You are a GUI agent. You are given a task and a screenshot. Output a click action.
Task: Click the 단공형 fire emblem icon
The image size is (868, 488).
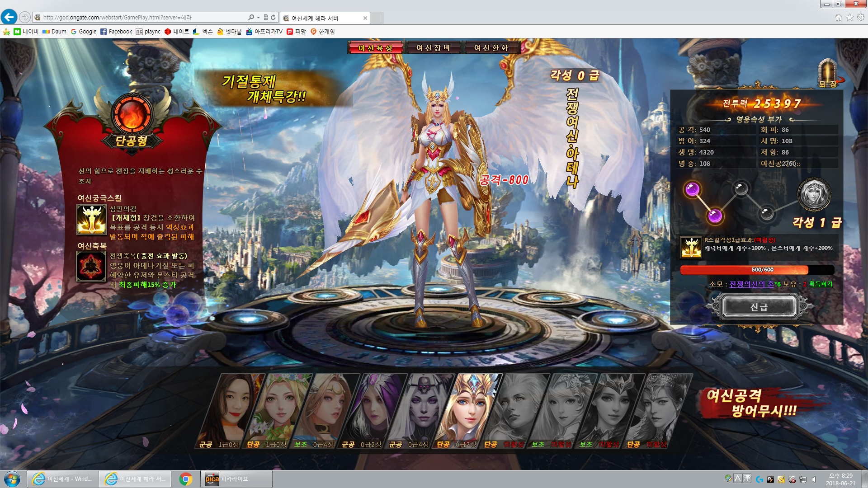[132, 113]
